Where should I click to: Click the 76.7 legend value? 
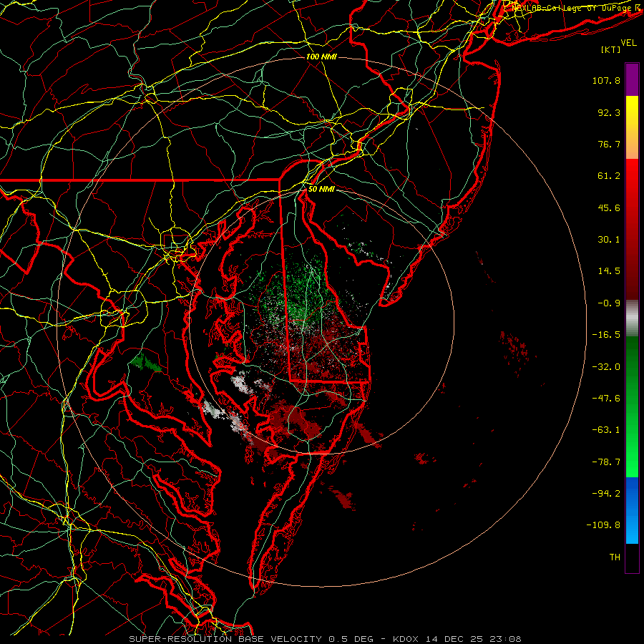(609, 144)
